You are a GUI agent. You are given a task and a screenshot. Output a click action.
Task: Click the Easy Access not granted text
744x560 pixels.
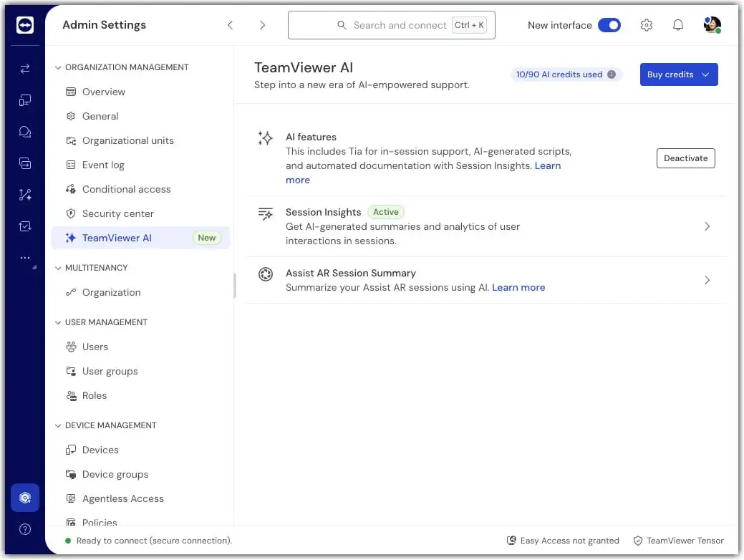(x=569, y=541)
